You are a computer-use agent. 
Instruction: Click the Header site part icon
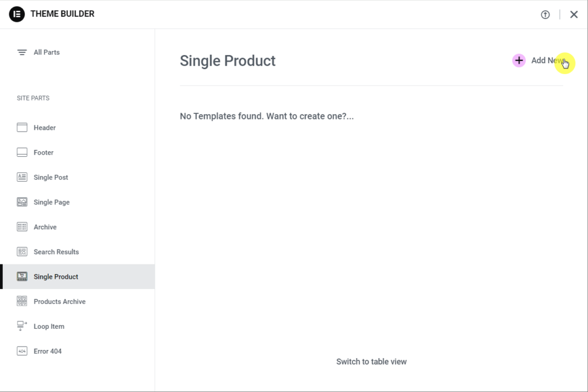[22, 128]
